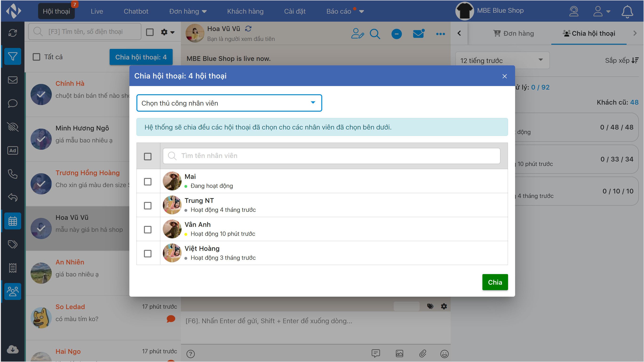This screenshot has width=644, height=362.
Task: Show more tabs with right chevron
Action: tap(635, 33)
